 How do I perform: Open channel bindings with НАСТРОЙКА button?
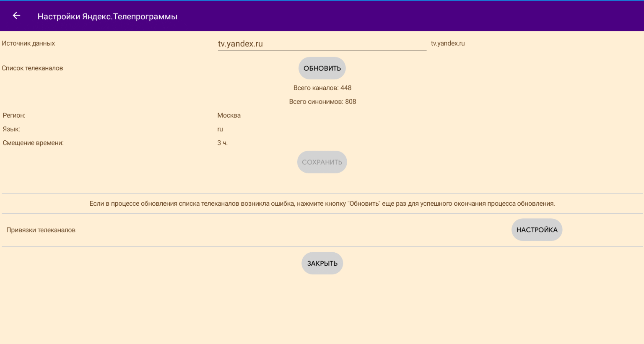pos(537,230)
